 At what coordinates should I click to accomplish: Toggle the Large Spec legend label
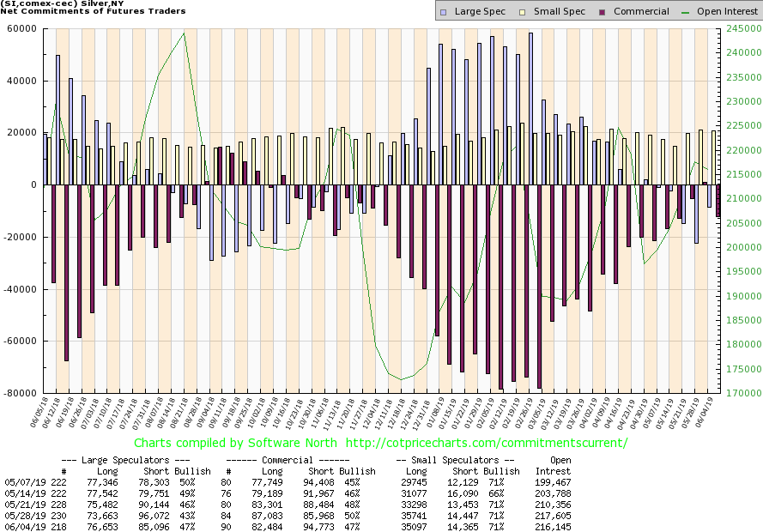pos(479,12)
